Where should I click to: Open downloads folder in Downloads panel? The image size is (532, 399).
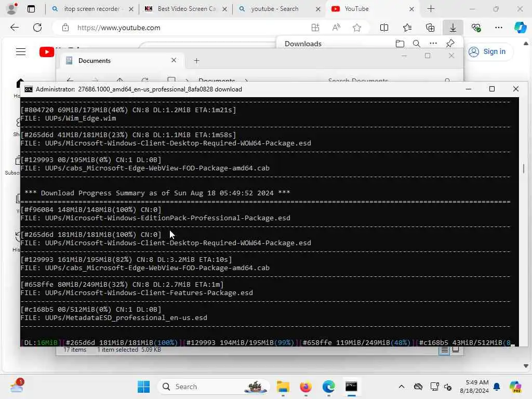click(x=400, y=44)
